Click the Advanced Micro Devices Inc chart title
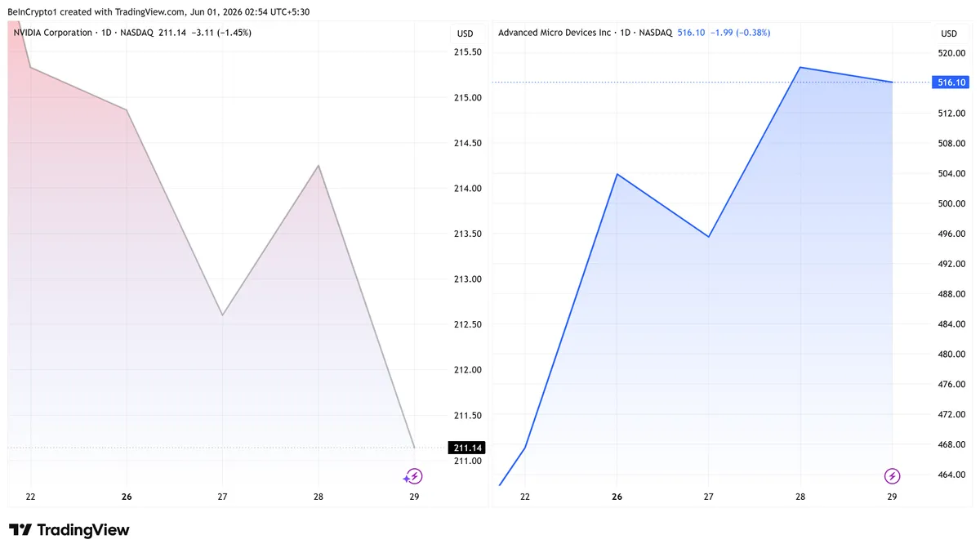980x553 pixels. click(x=555, y=33)
